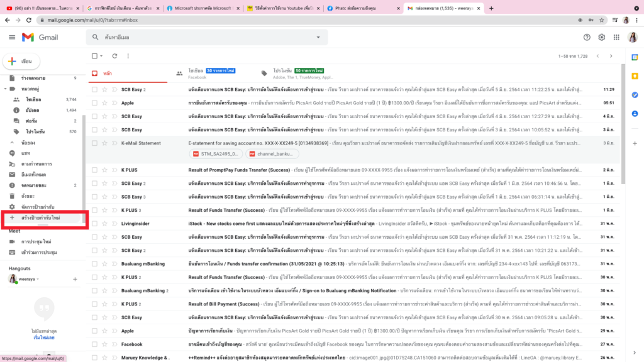This screenshot has height=362, width=644.
Task: Open the more options three-dot menu above inbox
Action: pyautogui.click(x=128, y=56)
